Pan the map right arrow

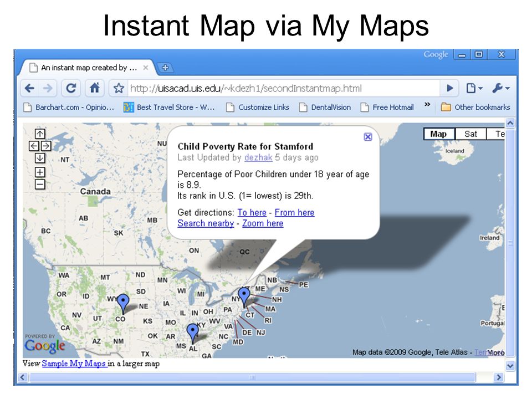click(x=46, y=146)
